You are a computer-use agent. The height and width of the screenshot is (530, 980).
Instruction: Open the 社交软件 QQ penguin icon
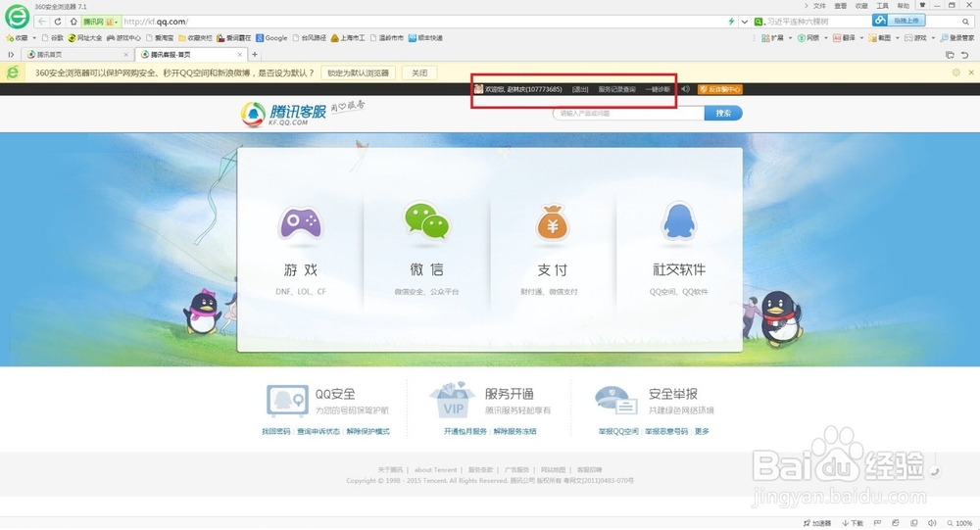(x=679, y=220)
